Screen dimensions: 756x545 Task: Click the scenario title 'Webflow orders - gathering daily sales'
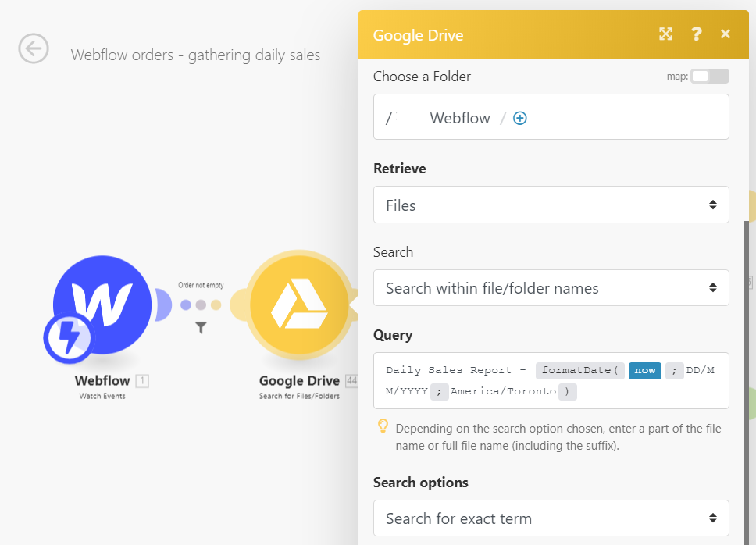pyautogui.click(x=195, y=55)
